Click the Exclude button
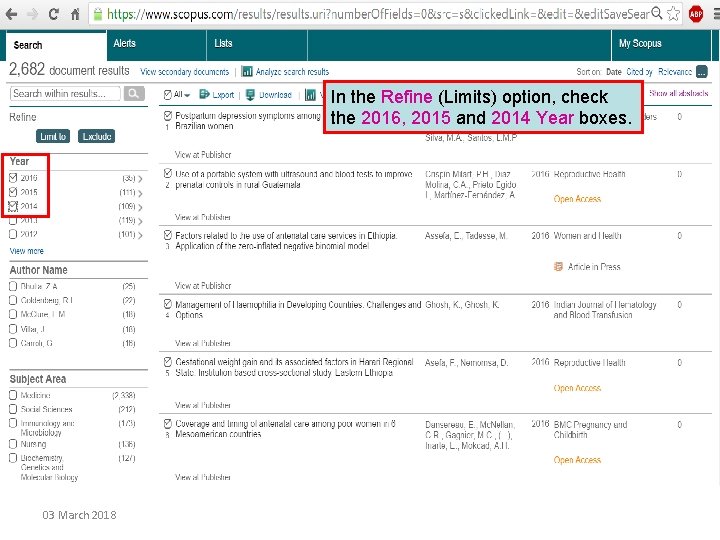The height and width of the screenshot is (540, 720). 97,136
